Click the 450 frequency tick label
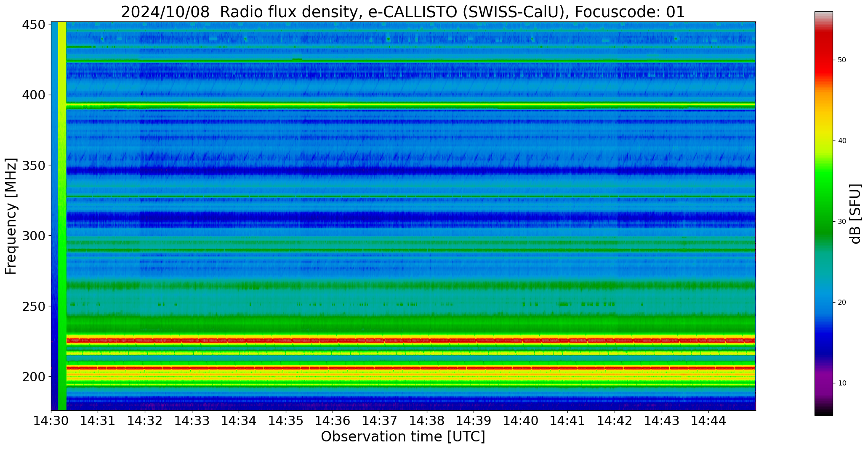This screenshot has height=449, width=868. click(33, 25)
